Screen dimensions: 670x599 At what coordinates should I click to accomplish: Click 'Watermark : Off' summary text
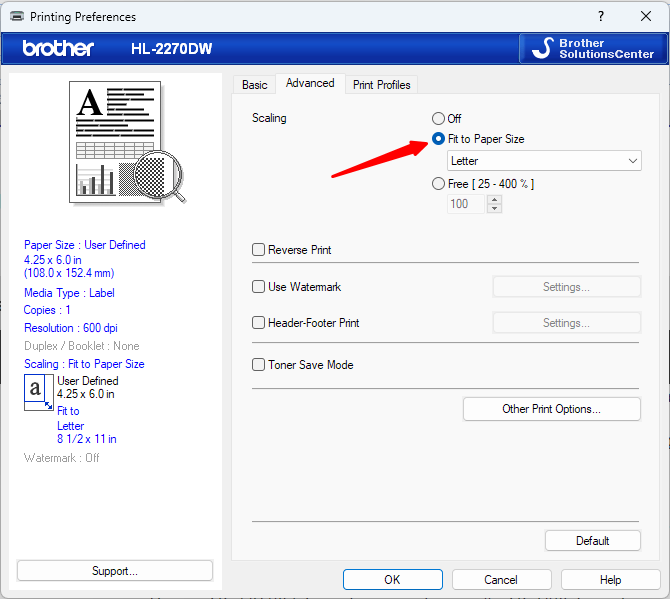coord(62,458)
